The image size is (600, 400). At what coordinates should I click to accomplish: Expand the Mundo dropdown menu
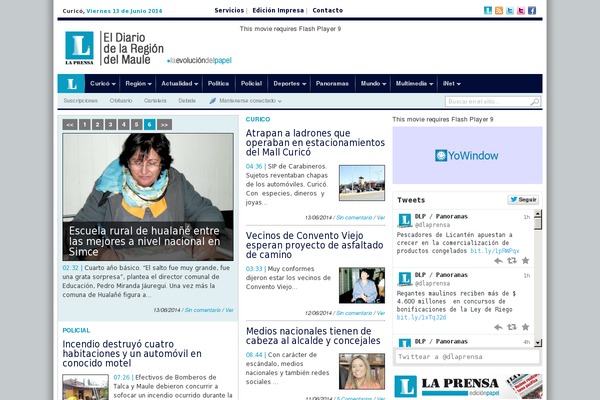click(x=373, y=83)
